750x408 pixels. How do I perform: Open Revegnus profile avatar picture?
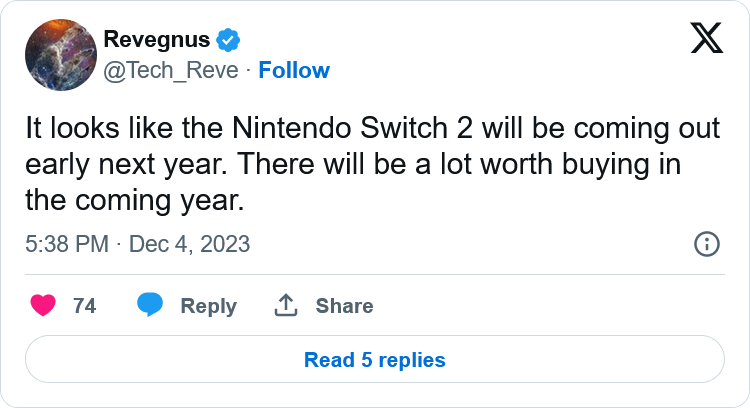click(61, 55)
